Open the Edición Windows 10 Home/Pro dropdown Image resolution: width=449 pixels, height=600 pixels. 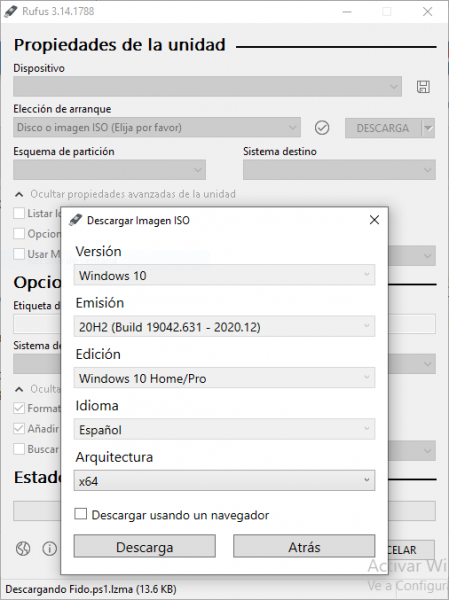pos(224,378)
